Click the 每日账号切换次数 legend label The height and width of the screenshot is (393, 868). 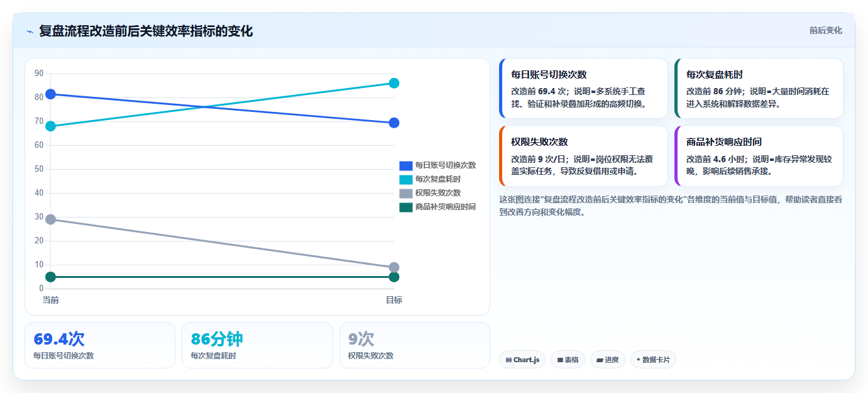point(446,165)
